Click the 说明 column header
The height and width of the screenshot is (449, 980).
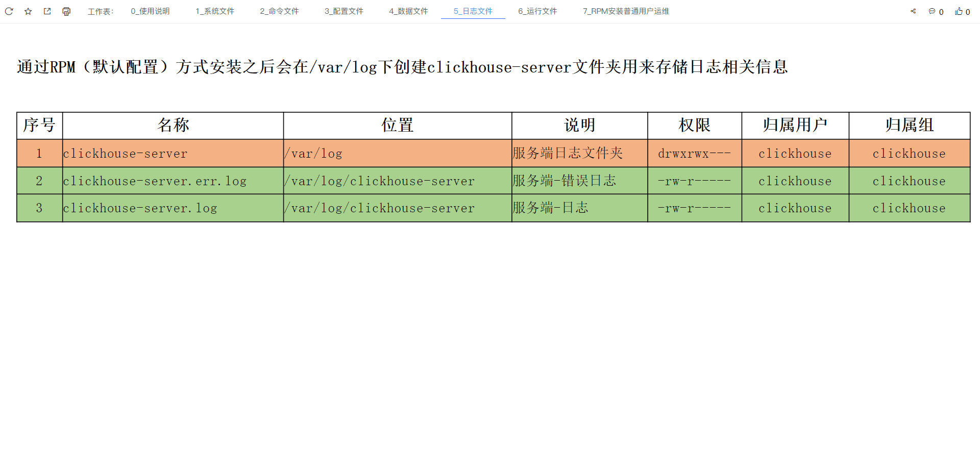click(580, 126)
